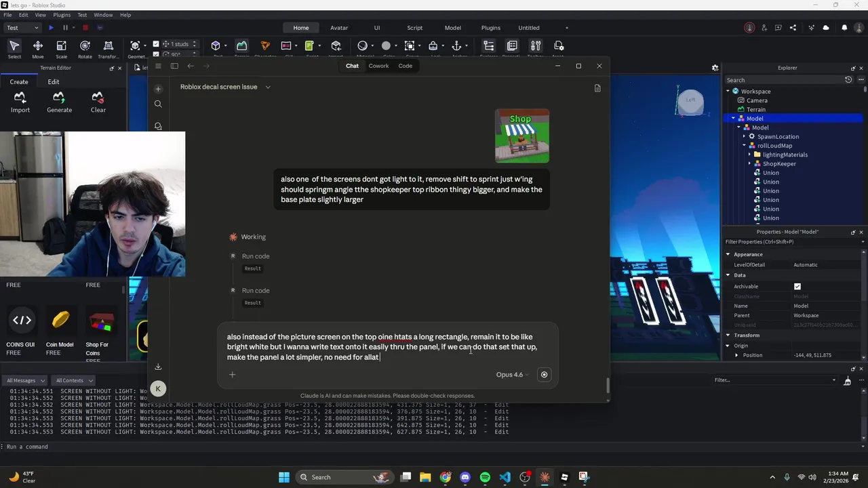Open the Opus 4.6 model selector

click(512, 374)
